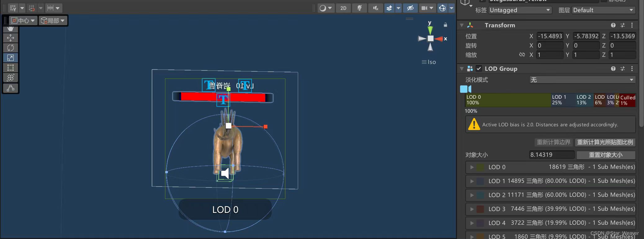Click the red health bar in scene
The height and width of the screenshot is (239, 644).
coord(223,97)
